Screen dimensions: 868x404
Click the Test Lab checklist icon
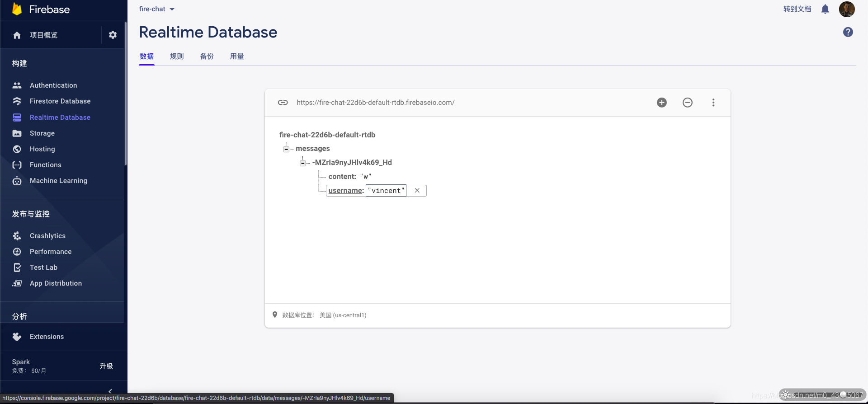point(17,268)
